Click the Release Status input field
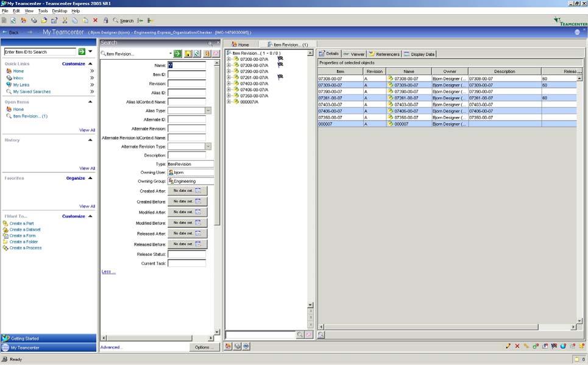 (186, 254)
